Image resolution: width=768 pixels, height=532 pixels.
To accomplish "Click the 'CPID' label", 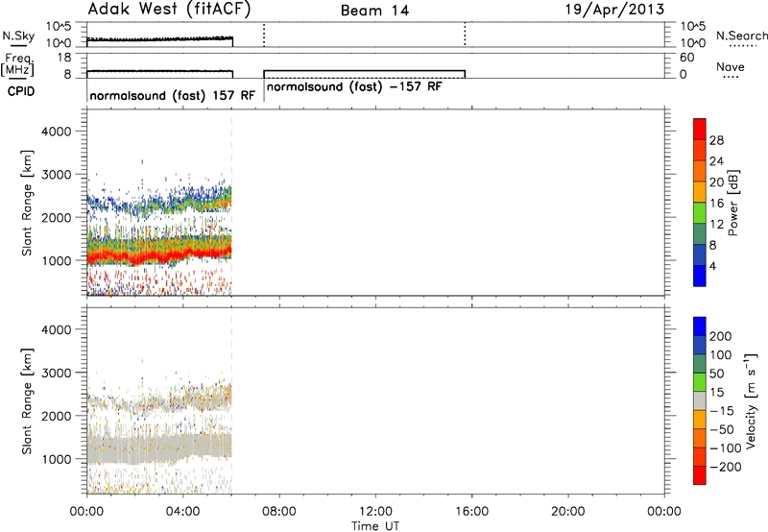I will point(21,91).
